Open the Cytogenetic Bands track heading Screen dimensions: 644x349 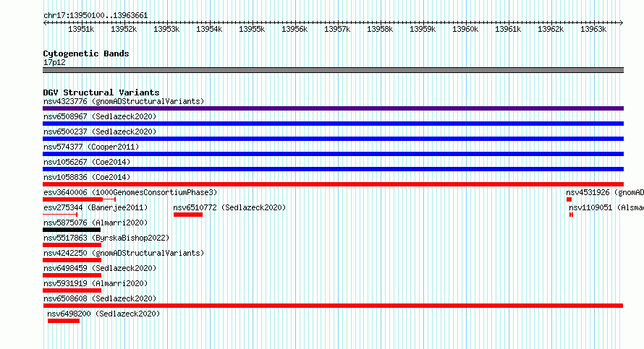[86, 53]
